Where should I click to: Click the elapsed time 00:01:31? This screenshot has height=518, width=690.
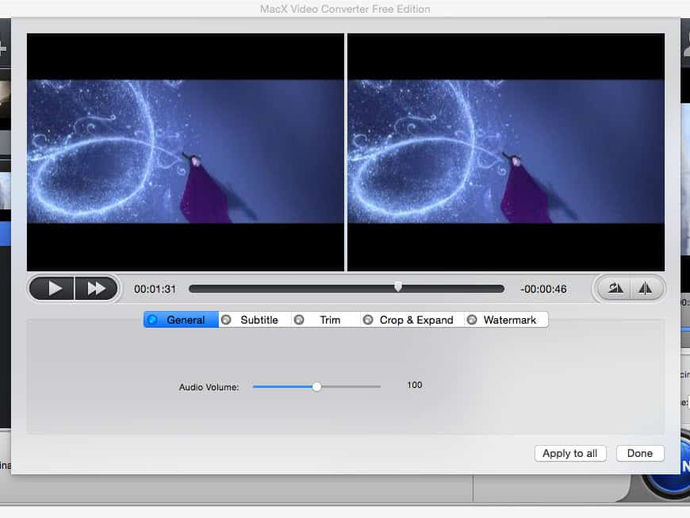[155, 289]
